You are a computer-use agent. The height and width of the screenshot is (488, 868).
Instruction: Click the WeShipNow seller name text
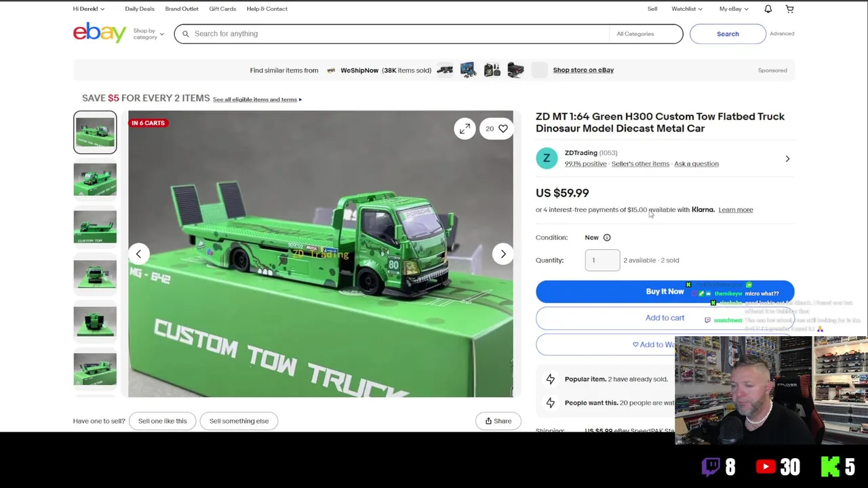click(x=359, y=70)
